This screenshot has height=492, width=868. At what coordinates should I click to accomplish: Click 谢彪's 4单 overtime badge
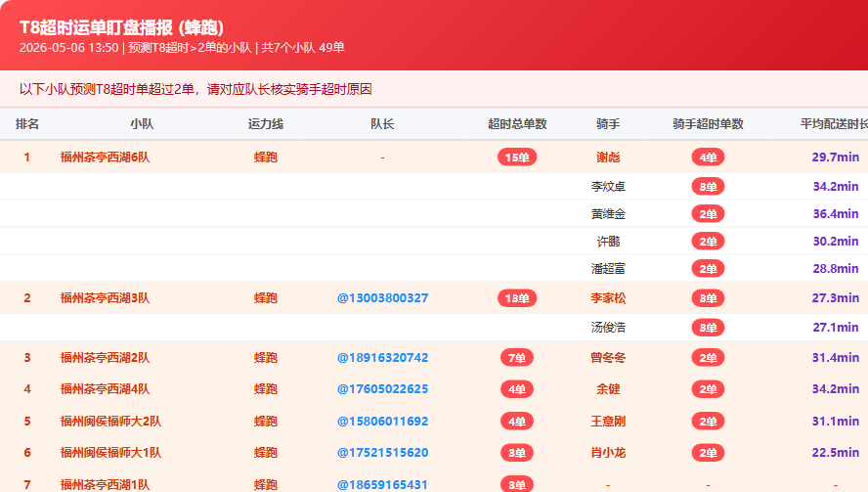(x=708, y=157)
